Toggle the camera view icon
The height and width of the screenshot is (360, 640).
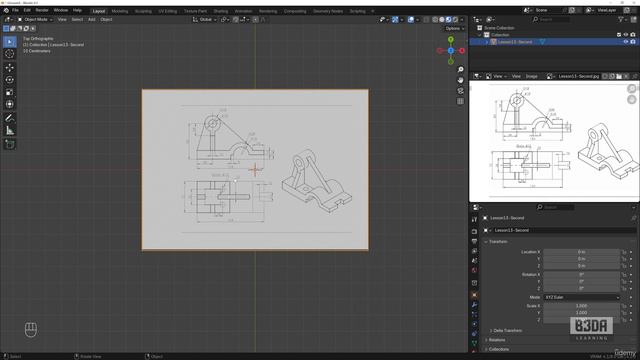pos(460,91)
